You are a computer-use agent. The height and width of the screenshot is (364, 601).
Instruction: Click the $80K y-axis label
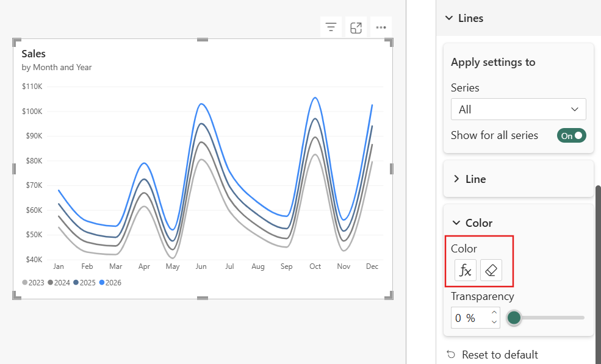click(x=34, y=161)
